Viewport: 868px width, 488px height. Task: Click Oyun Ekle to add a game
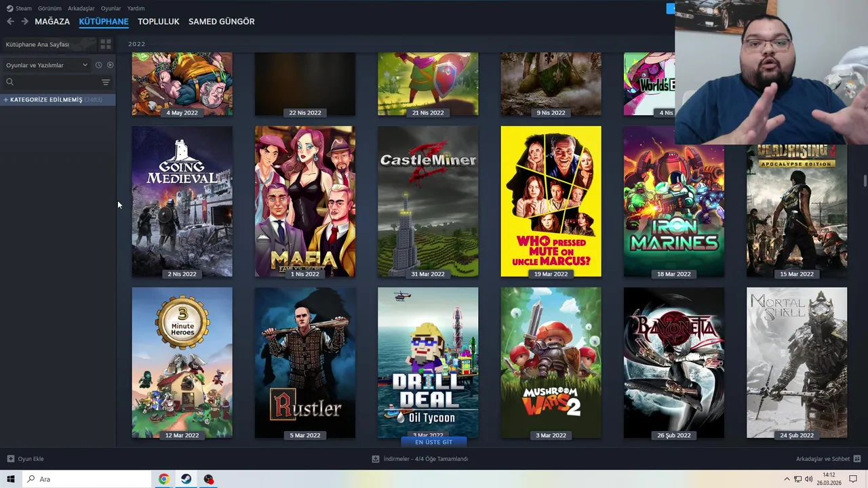(26, 459)
